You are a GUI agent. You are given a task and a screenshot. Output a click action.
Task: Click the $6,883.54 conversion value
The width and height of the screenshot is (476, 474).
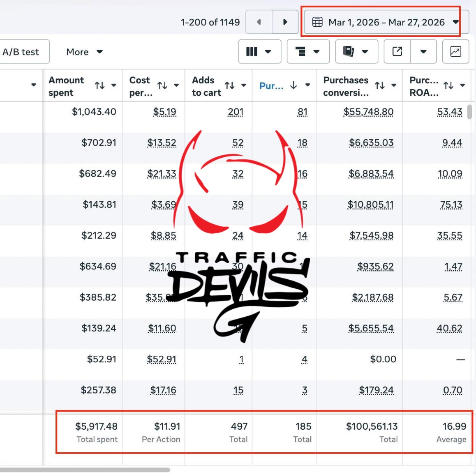pos(371,174)
